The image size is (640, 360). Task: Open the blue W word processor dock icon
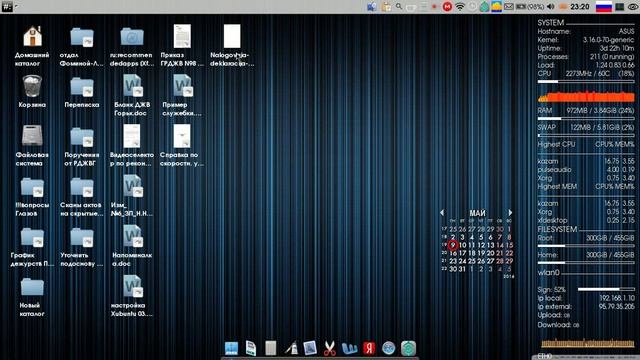pyautogui.click(x=349, y=348)
